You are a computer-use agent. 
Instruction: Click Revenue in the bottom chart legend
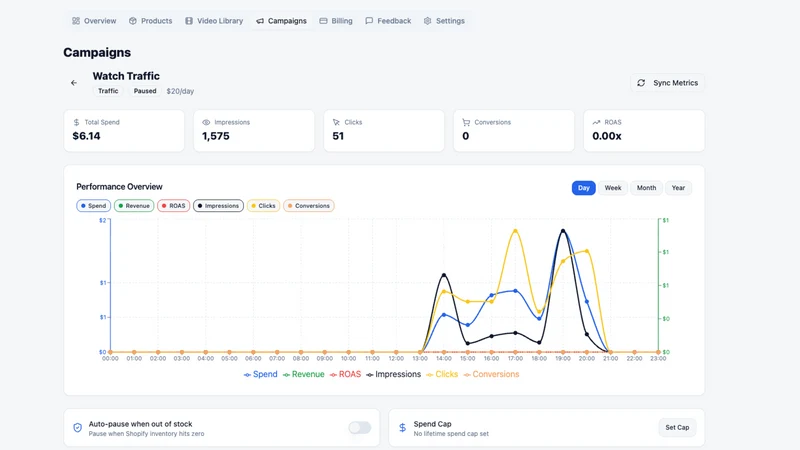[304, 374]
